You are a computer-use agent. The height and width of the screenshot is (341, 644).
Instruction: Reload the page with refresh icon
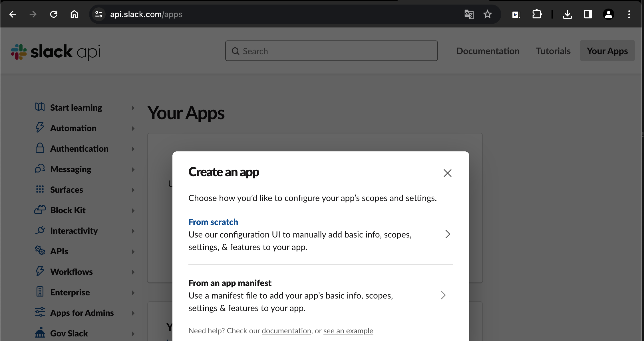click(x=54, y=14)
